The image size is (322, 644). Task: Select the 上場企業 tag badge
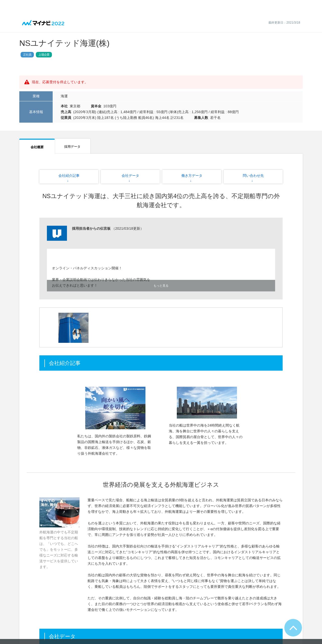point(44,55)
